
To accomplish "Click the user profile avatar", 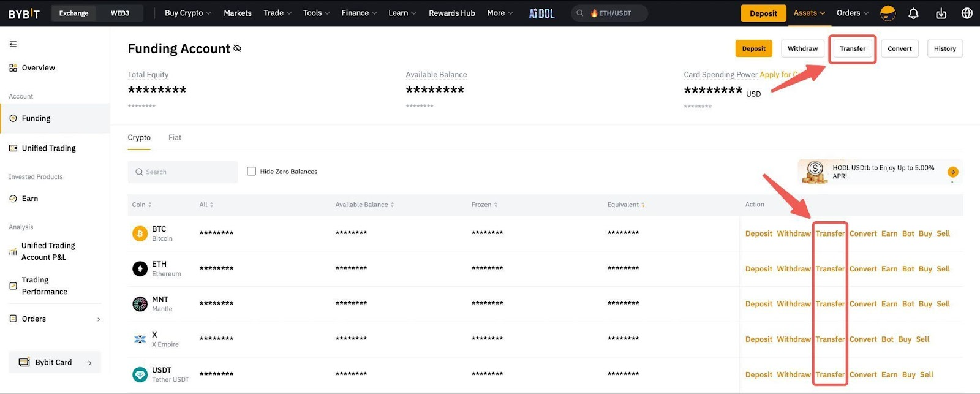I will [x=888, y=13].
